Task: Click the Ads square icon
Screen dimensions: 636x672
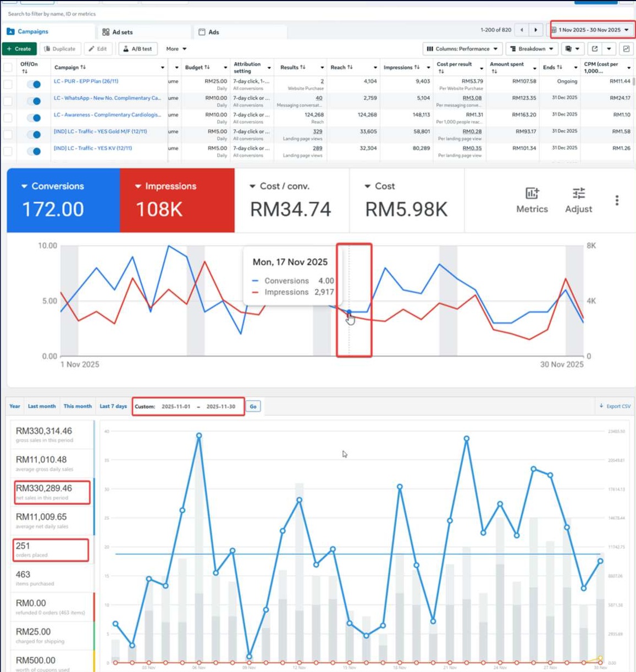Action: pyautogui.click(x=202, y=32)
